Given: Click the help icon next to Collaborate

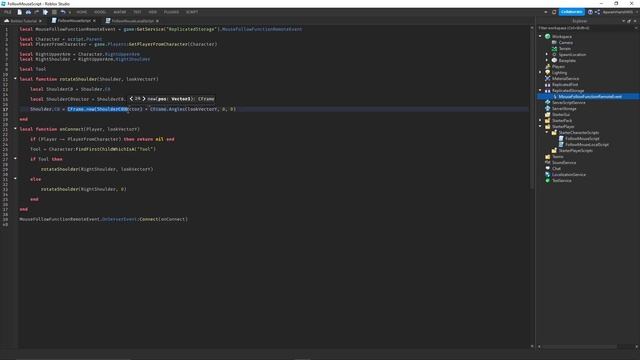Looking at the screenshot, I should 590,12.
